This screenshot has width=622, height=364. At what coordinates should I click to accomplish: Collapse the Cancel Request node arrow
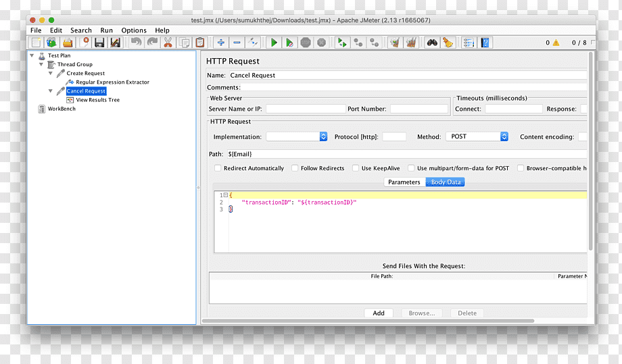pos(51,90)
